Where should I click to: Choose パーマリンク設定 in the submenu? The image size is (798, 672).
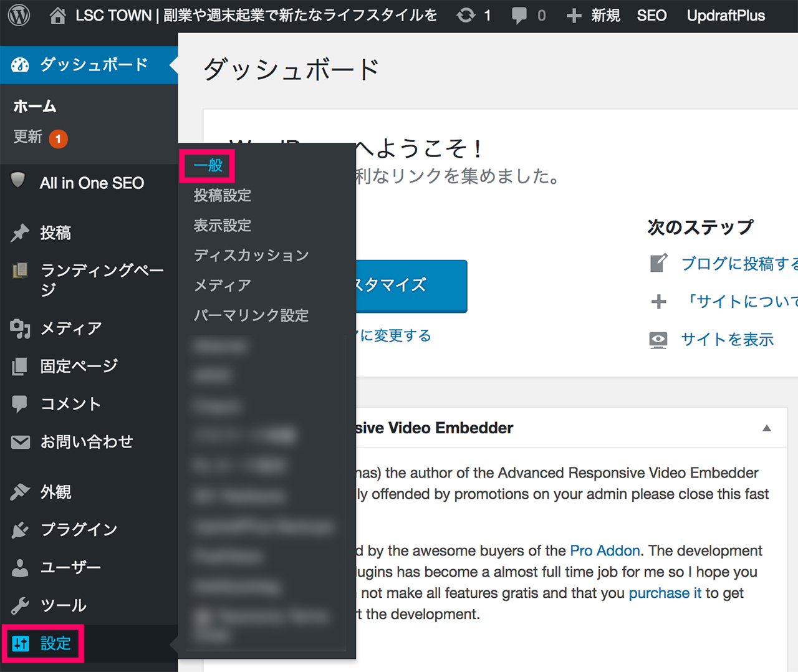click(x=251, y=315)
